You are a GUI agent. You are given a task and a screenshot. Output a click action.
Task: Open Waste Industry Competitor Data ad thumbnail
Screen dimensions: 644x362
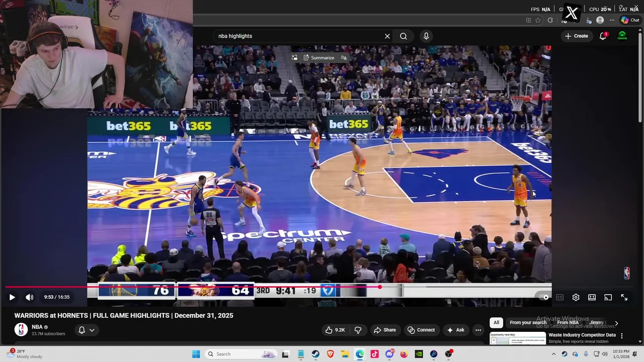(518, 338)
